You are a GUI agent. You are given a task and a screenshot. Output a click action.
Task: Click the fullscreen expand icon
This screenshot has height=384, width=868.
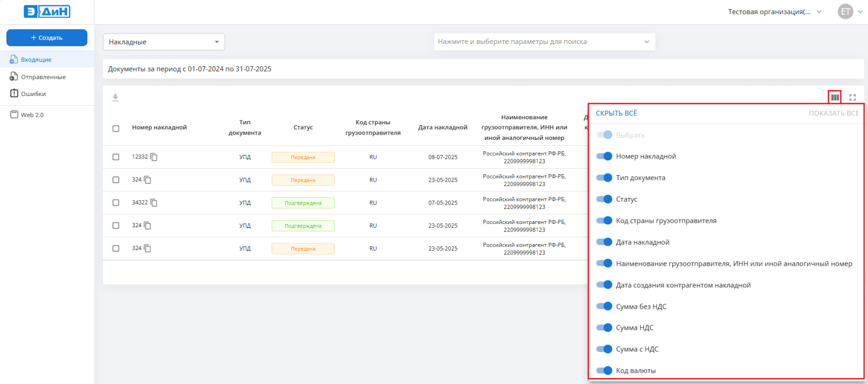852,98
